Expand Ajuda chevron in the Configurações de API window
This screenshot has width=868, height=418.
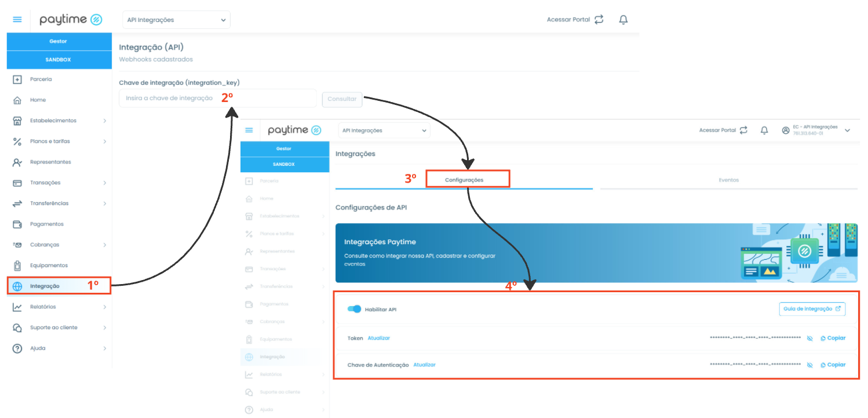pyautogui.click(x=323, y=410)
